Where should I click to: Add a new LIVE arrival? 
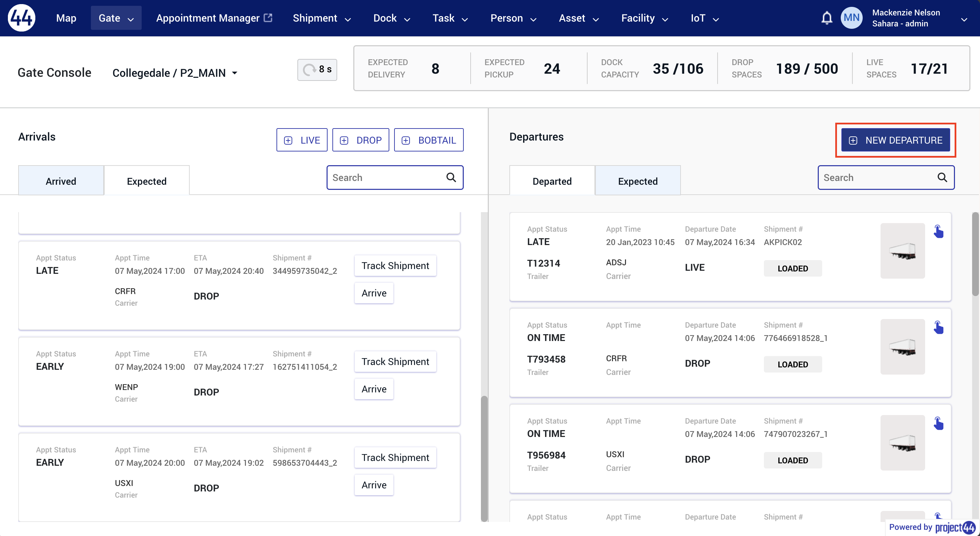click(x=302, y=140)
